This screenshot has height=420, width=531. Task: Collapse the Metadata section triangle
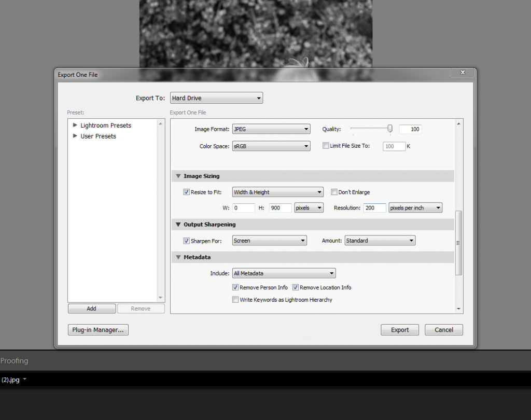[x=178, y=257]
